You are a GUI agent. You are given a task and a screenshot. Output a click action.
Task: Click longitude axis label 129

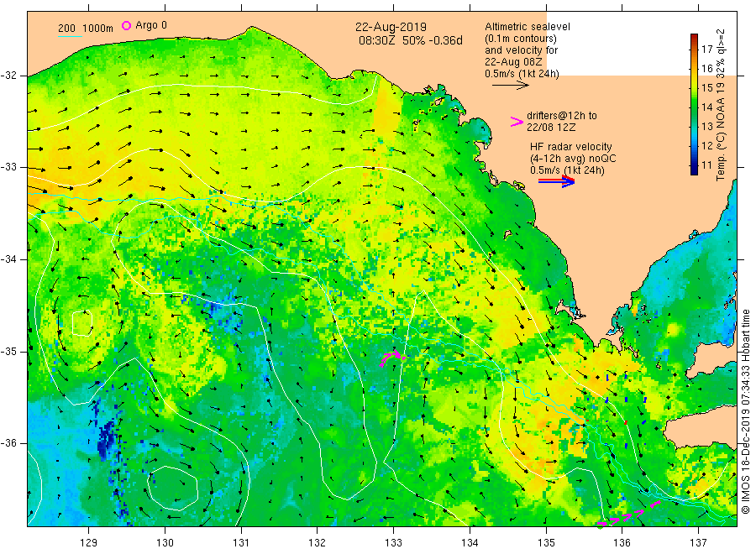[x=88, y=543]
